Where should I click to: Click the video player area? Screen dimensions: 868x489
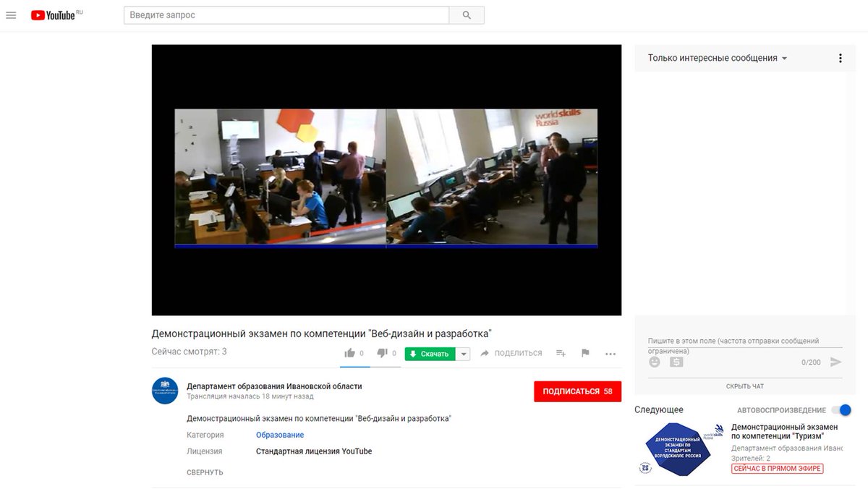[x=386, y=180]
